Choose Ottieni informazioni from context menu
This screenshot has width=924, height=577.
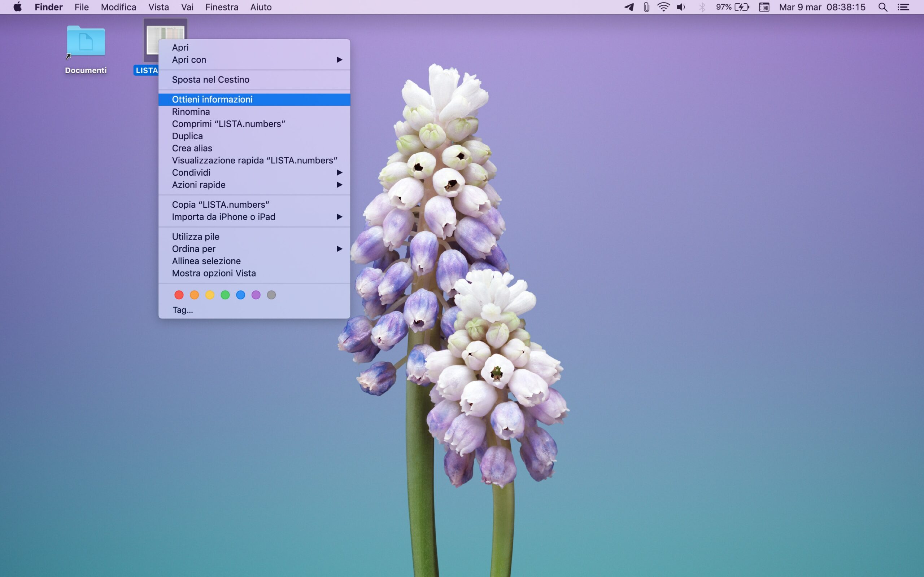pos(212,99)
